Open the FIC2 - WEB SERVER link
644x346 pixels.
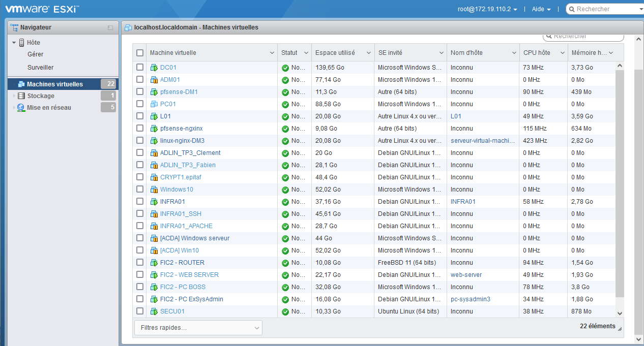(x=189, y=275)
